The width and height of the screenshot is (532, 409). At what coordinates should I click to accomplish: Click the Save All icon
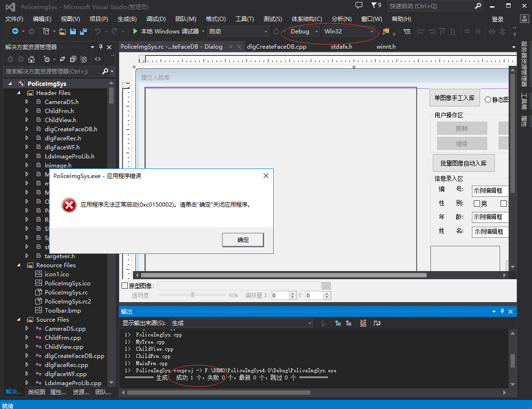(83, 31)
